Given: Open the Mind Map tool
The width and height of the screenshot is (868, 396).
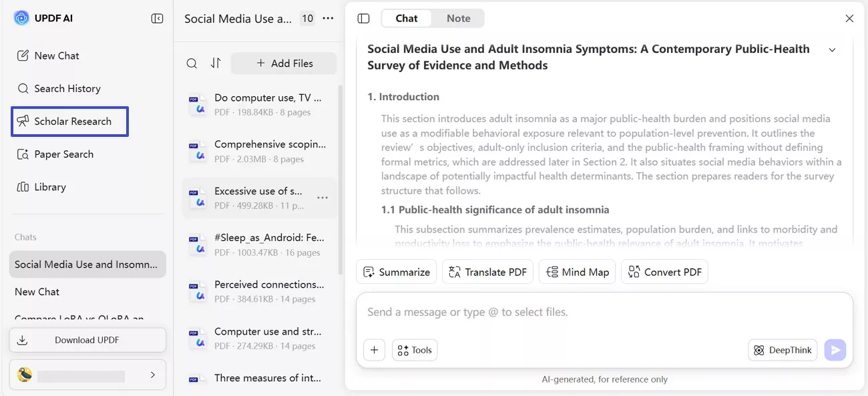Looking at the screenshot, I should (577, 272).
